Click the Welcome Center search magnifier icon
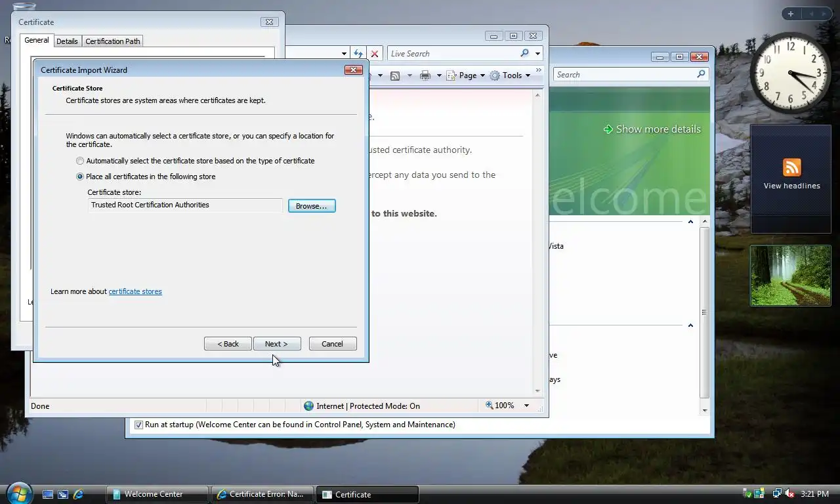 click(701, 74)
